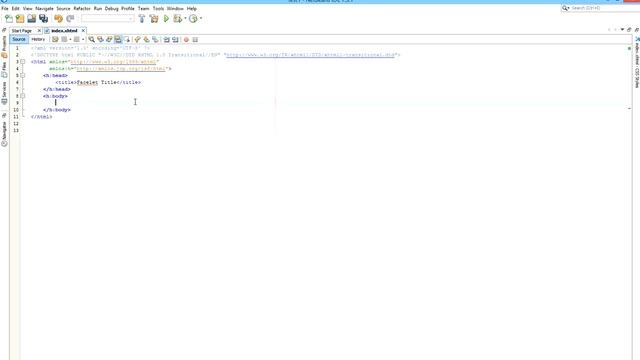Click the Shift Line Left icon
Screen dimensions: 640x360
click(166, 40)
